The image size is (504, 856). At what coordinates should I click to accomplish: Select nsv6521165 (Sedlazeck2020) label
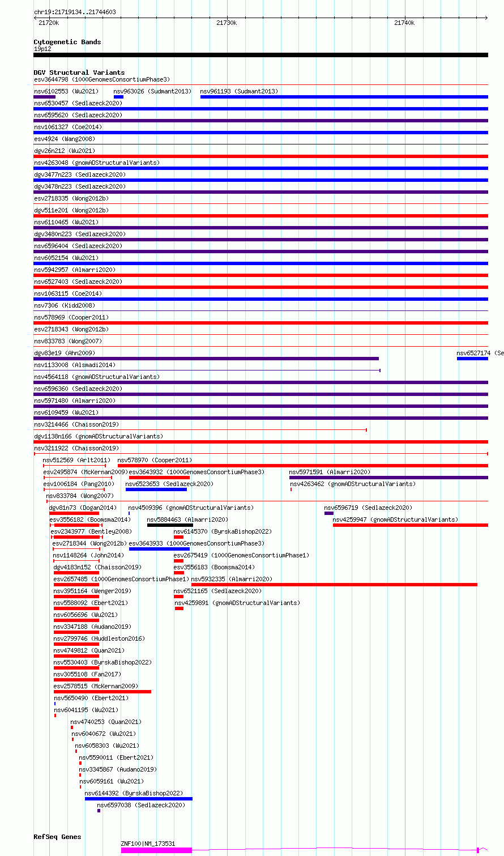click(217, 591)
